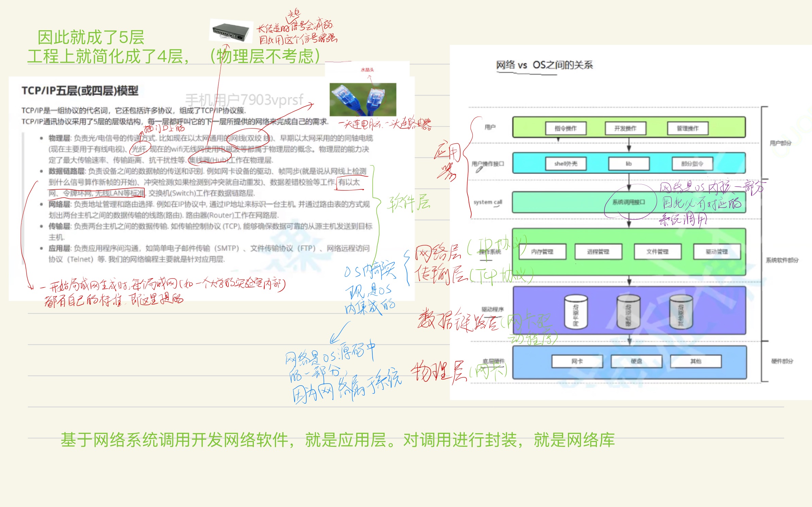The width and height of the screenshot is (812, 507).
Task: Select the 网卡 box in the hardware layer
Action: [578, 361]
